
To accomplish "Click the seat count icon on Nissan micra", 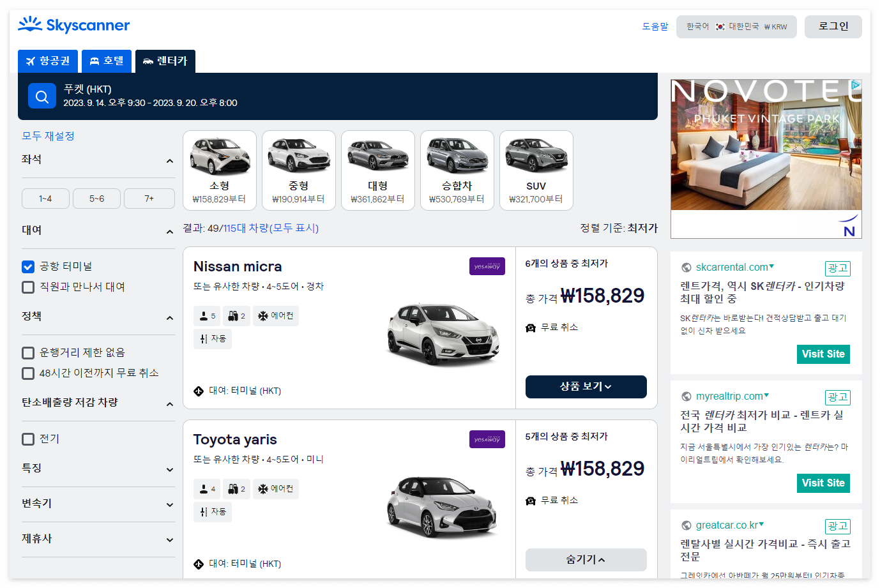I will [204, 316].
